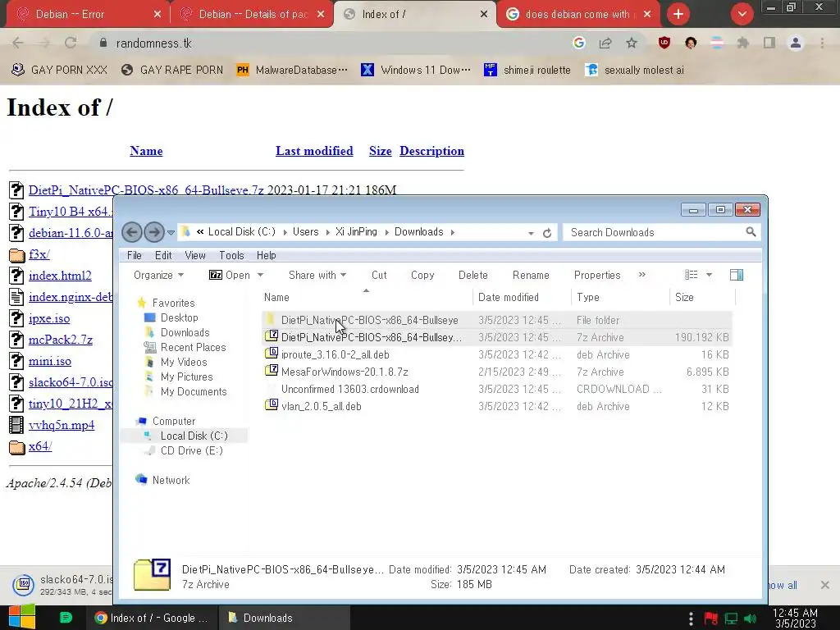Switch to the Debian -- Error tab
The height and width of the screenshot is (630, 840).
86,15
